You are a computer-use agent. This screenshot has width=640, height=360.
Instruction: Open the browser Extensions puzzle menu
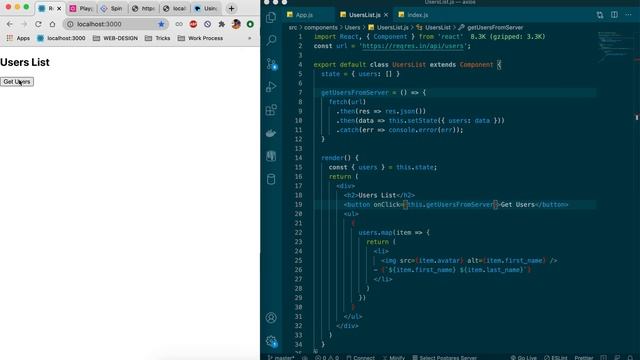click(222, 24)
